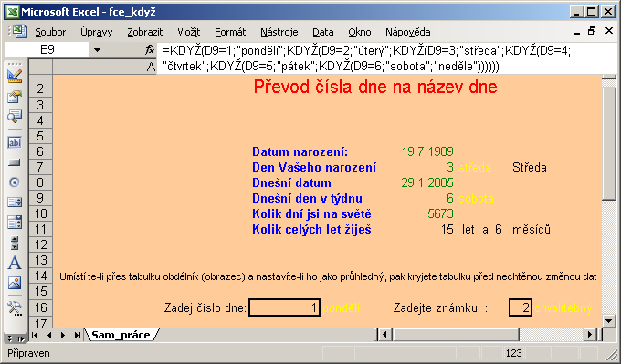Viewport: 621px width, 364px height.
Task: Click the horizontal scrollbar left arrow
Action: pos(384,335)
